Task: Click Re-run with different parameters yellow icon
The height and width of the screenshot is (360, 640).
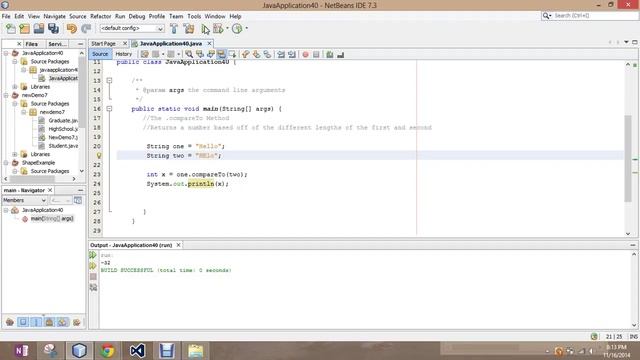Action: [93, 266]
